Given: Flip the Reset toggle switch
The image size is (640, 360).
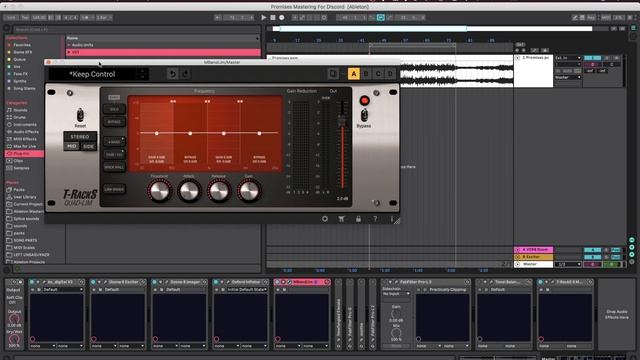Looking at the screenshot, I should [x=80, y=115].
